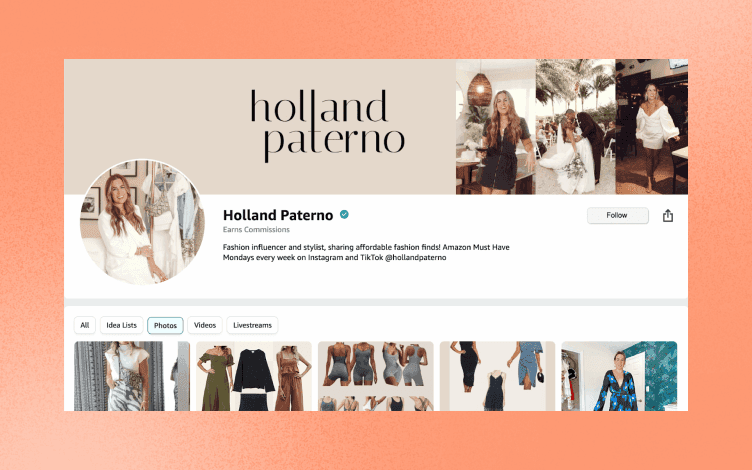Viewport: 752px width, 470px height.
Task: Open the zebra skirt outfit photo
Action: [x=132, y=376]
